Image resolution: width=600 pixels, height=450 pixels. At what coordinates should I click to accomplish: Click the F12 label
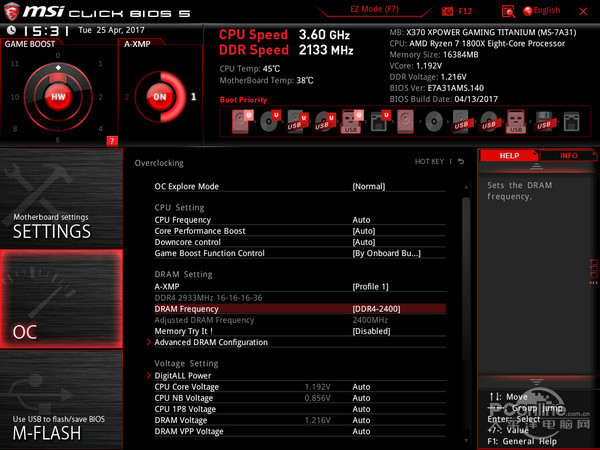coord(465,11)
